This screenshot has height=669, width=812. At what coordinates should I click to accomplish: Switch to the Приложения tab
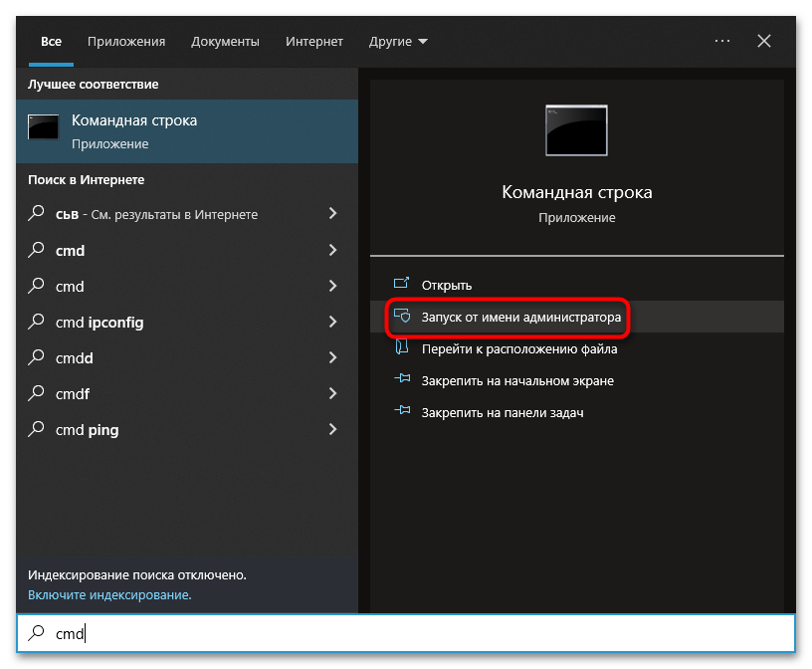pos(126,42)
